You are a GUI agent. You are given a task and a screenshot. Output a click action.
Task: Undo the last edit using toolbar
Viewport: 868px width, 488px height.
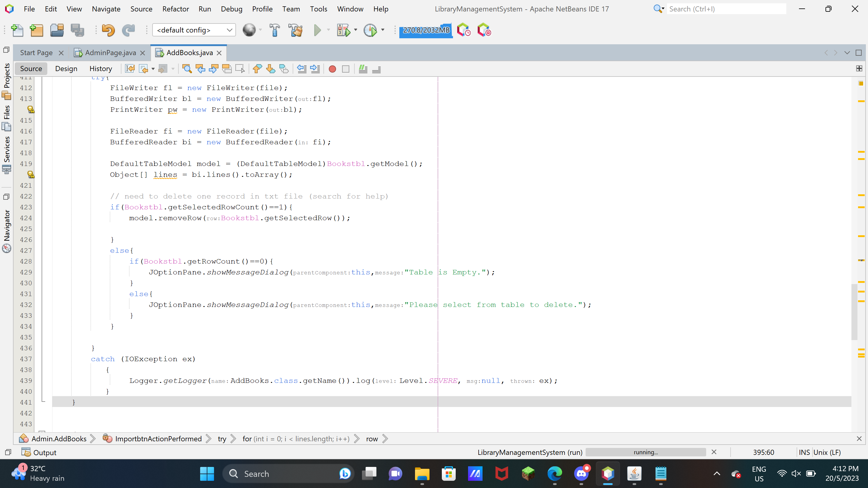108,30
